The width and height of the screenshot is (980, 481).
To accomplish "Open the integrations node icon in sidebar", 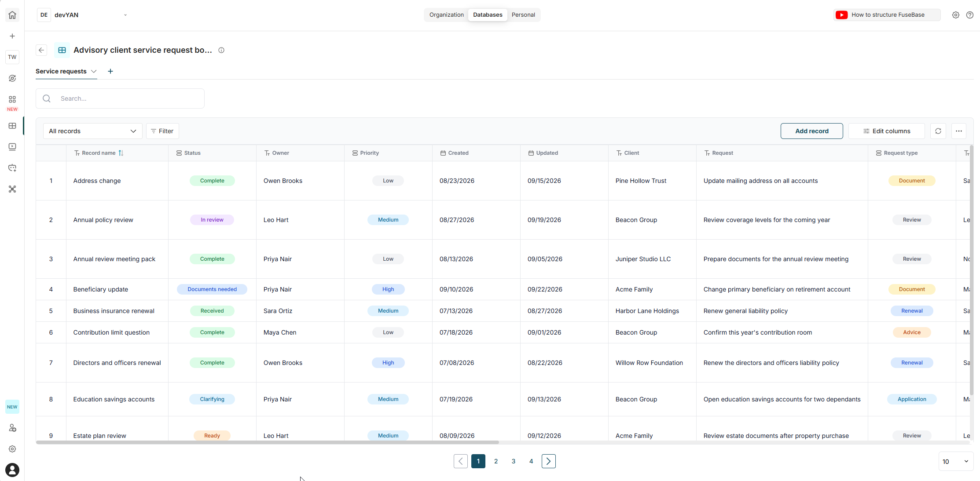I will pyautogui.click(x=12, y=189).
